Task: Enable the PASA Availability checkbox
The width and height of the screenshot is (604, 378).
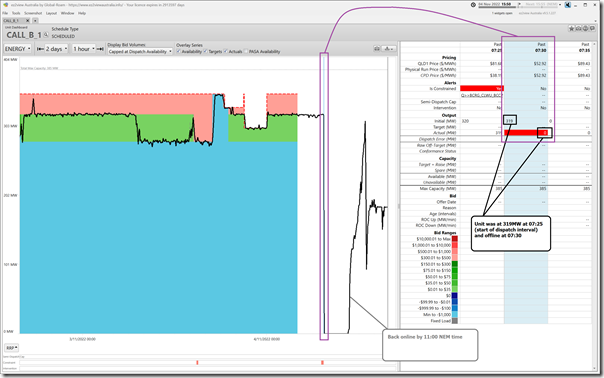Action: point(246,51)
